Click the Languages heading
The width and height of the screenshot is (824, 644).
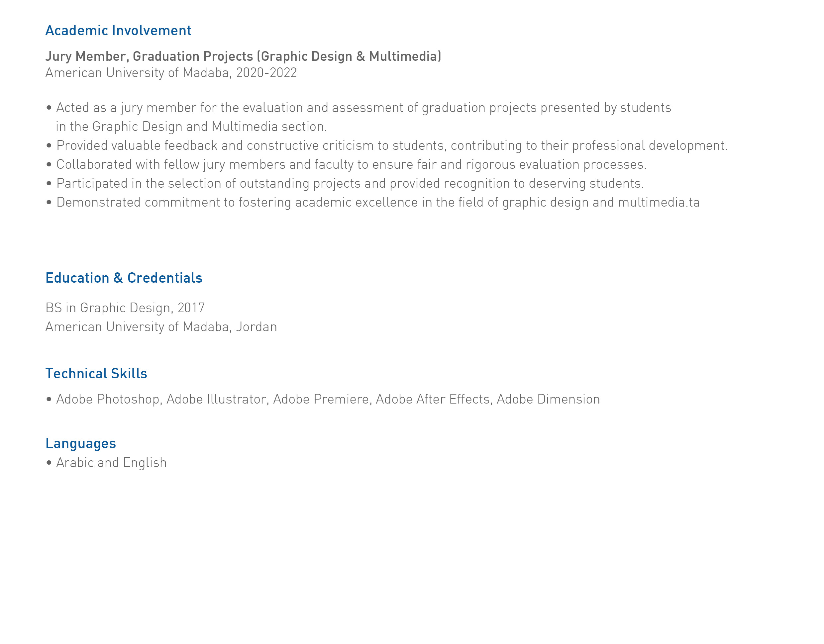click(80, 443)
